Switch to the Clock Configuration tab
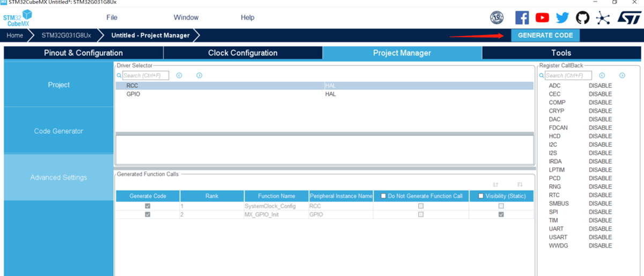Image resolution: width=644 pixels, height=276 pixels. pos(242,53)
